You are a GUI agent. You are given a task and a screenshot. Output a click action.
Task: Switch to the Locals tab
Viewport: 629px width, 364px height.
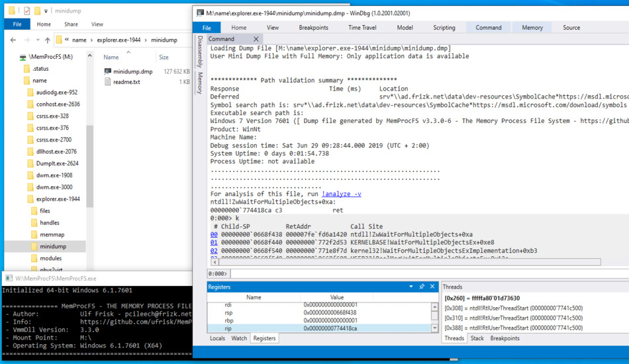(217, 338)
